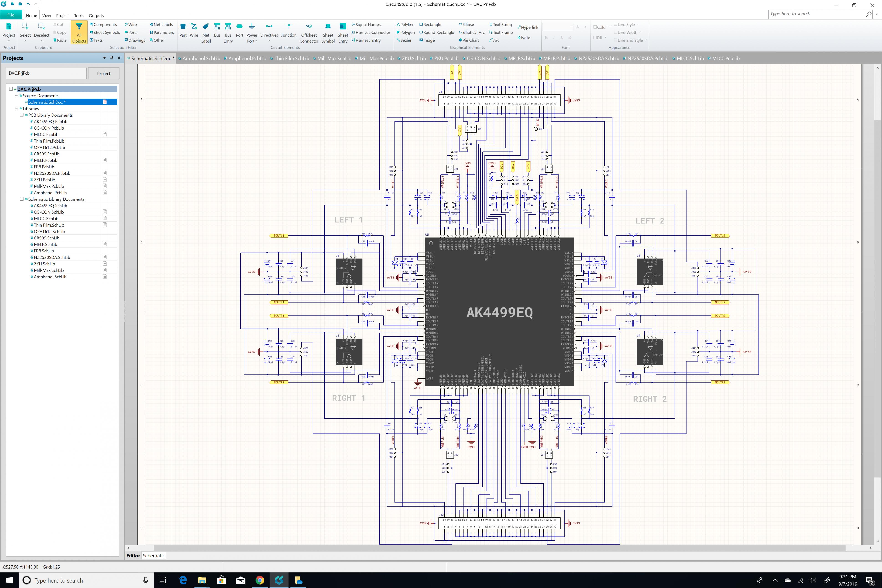Screen dimensions: 882x588
Task: Toggle the Other selection filter
Action: coord(157,41)
